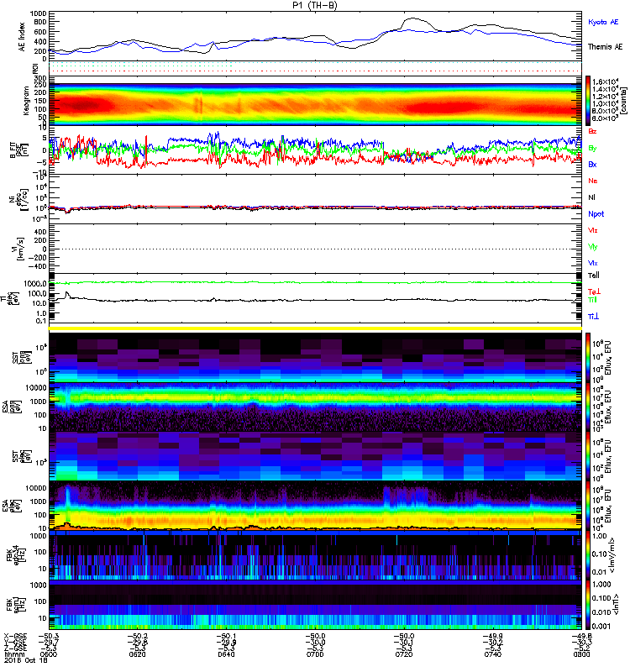630x672 pixels.
Task: Select the black "Tell" legend label
Action: tap(594, 276)
